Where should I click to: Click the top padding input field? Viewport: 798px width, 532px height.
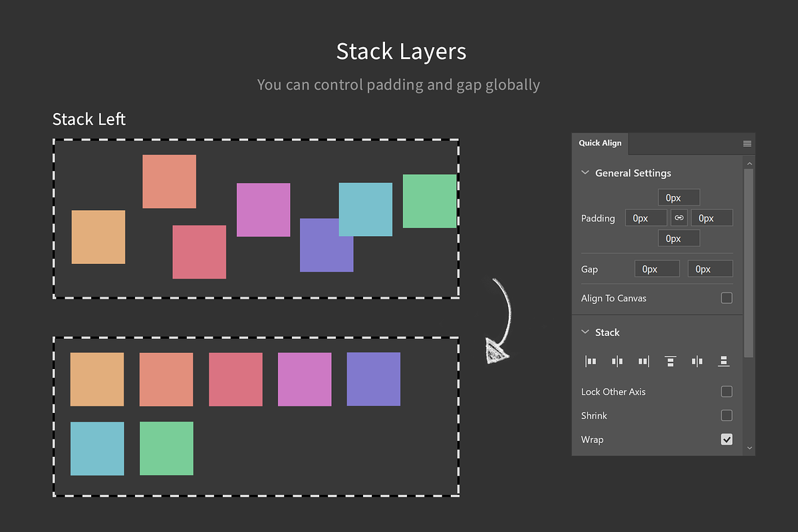[678, 197]
